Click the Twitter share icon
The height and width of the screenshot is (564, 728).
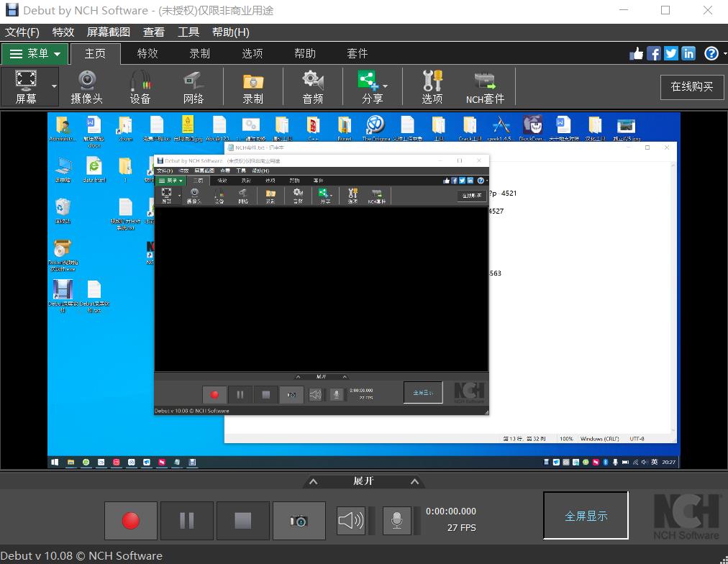pyautogui.click(x=671, y=53)
